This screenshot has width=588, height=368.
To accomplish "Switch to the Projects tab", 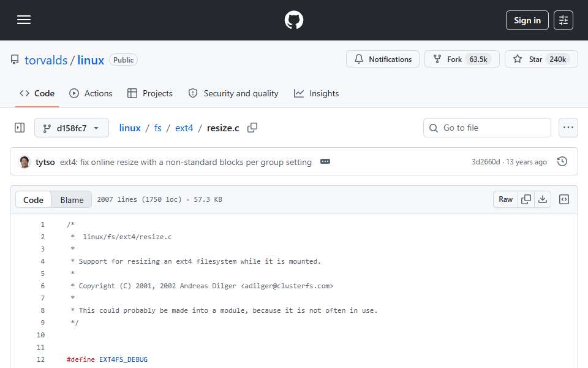I will point(150,93).
